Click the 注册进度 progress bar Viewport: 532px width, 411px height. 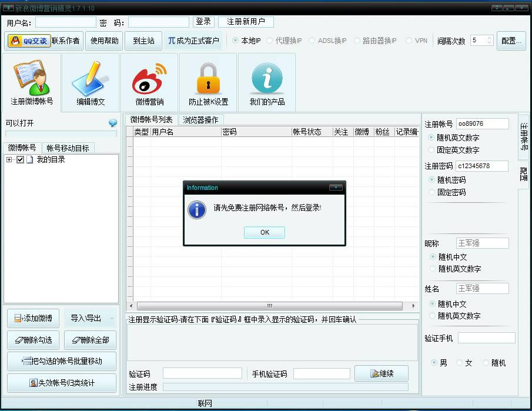coord(286,387)
